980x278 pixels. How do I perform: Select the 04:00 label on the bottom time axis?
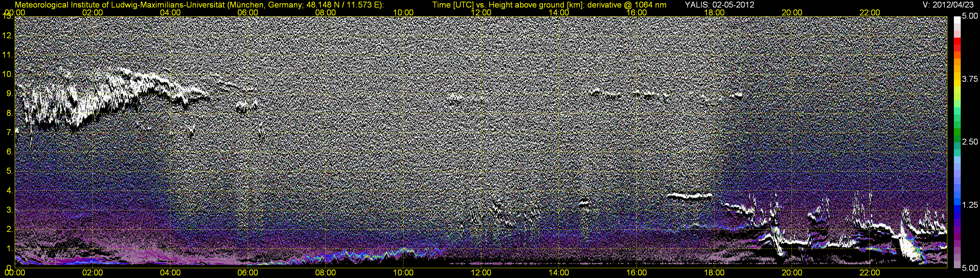coord(171,273)
